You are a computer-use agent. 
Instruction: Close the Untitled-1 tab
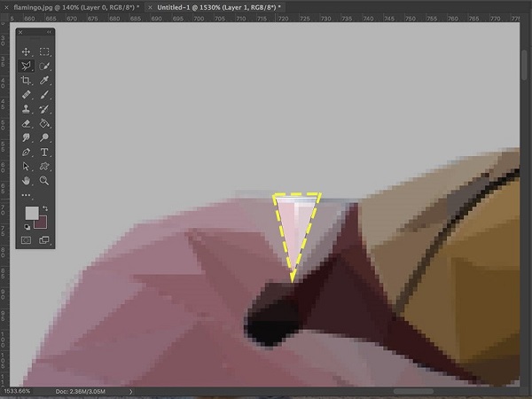tap(150, 7)
